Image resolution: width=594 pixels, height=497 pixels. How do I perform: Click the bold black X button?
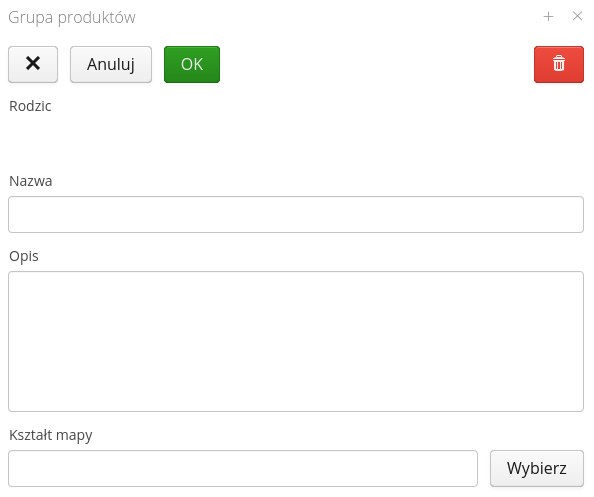33,64
